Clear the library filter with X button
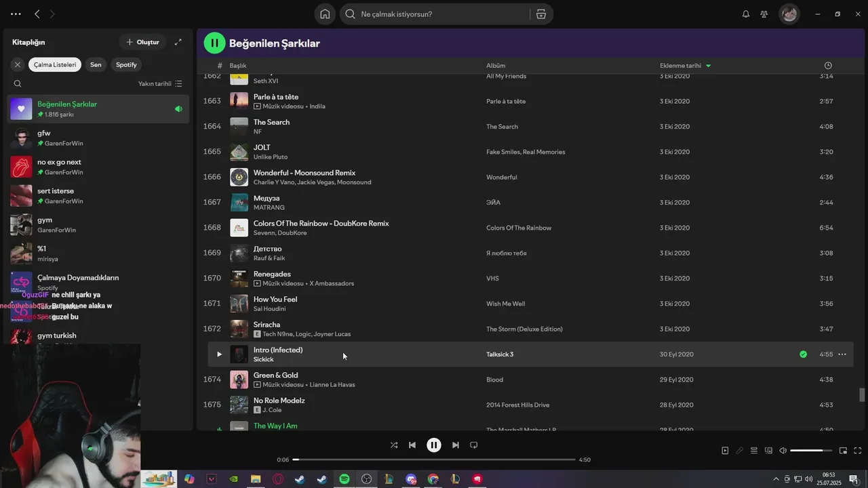 click(18, 64)
